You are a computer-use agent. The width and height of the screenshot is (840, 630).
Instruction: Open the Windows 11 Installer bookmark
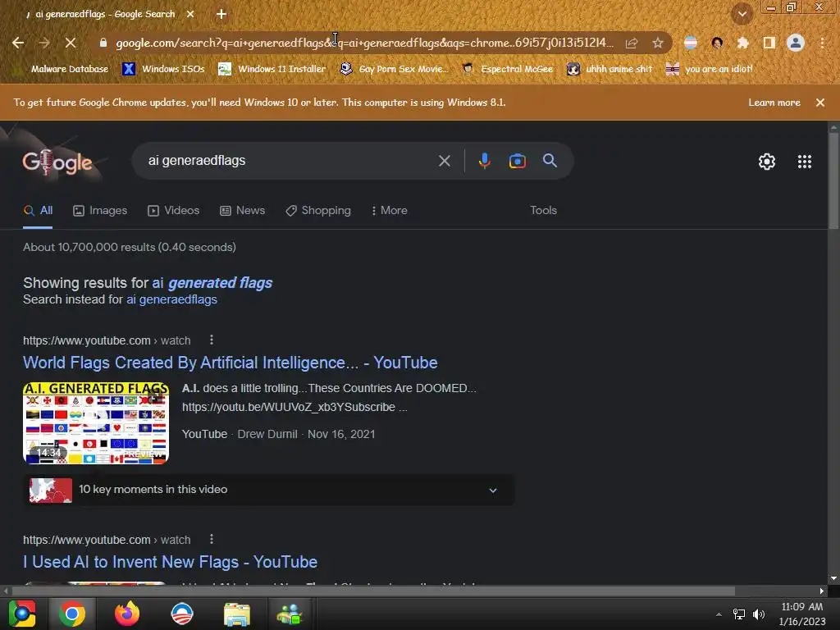tap(272, 69)
